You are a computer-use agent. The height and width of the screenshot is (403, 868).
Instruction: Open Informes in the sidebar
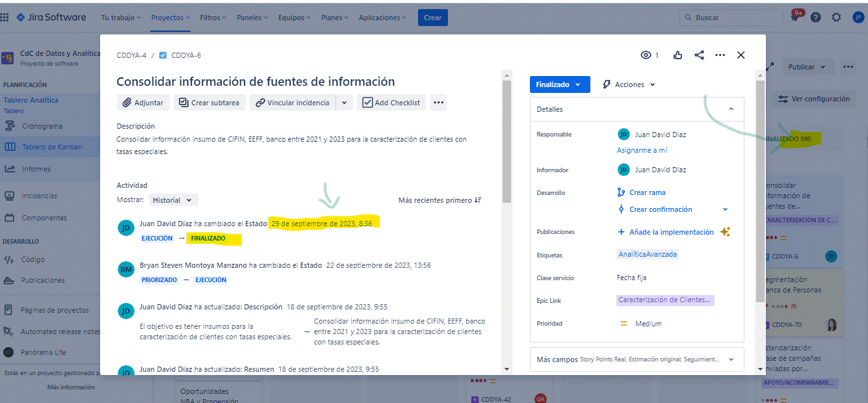(x=36, y=169)
